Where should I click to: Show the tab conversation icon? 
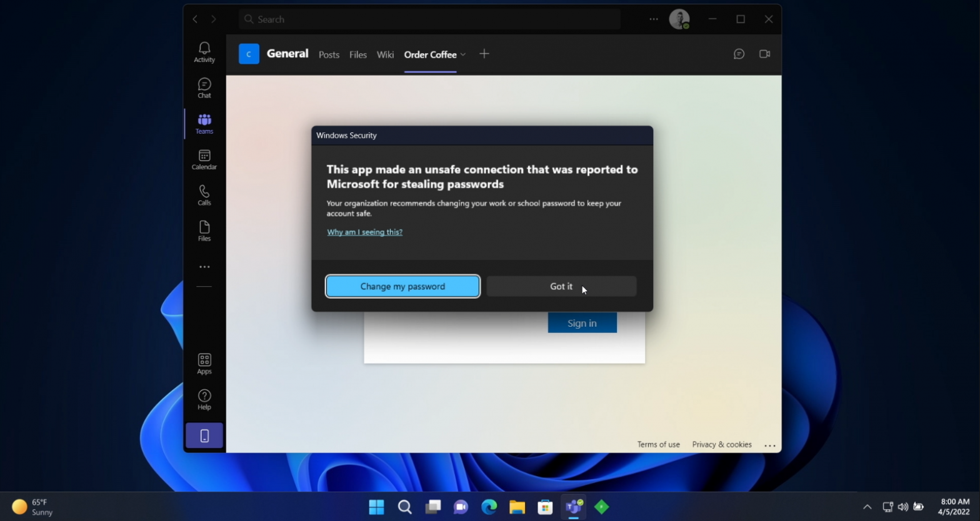point(739,54)
